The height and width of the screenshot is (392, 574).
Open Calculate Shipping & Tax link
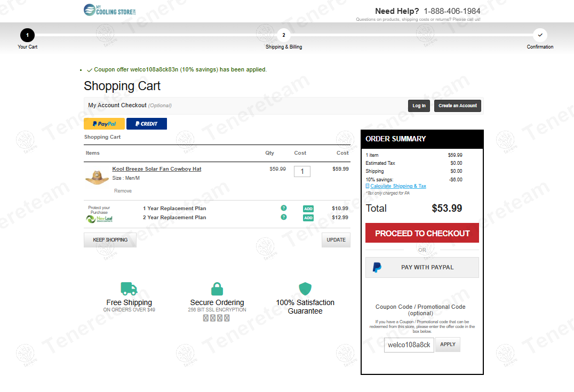398,186
